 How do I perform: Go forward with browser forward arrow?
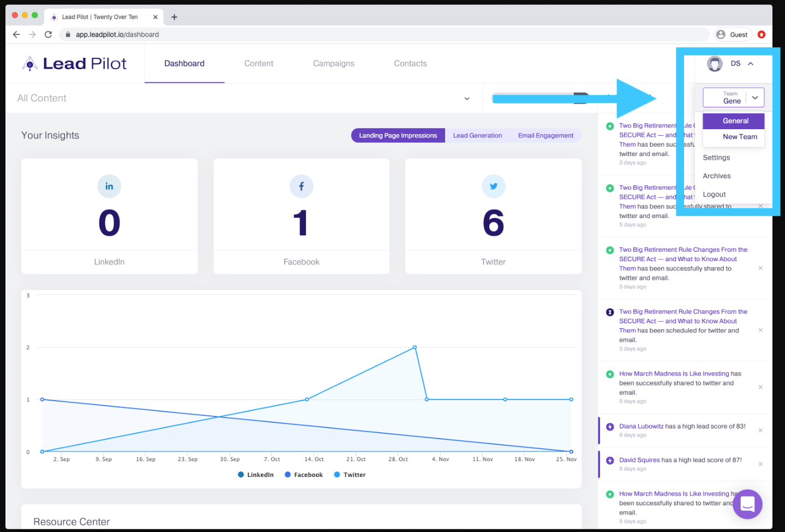(32, 34)
